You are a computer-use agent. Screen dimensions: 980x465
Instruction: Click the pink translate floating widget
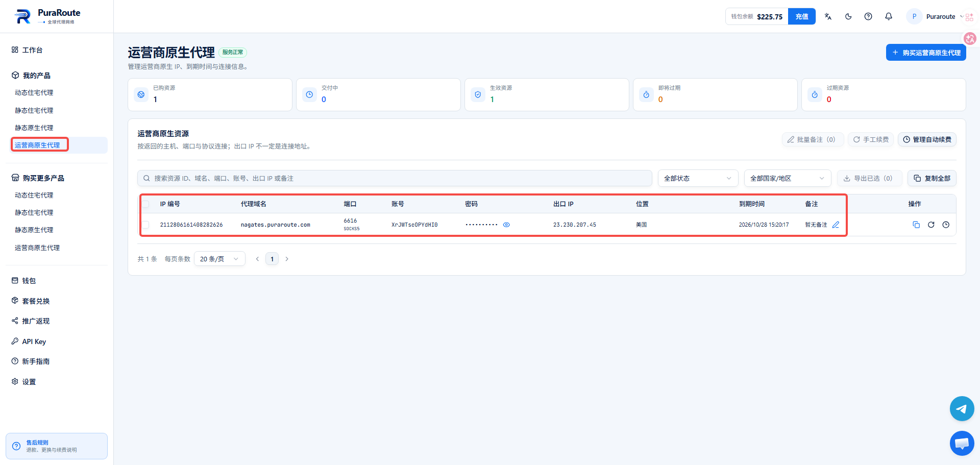pos(970,38)
